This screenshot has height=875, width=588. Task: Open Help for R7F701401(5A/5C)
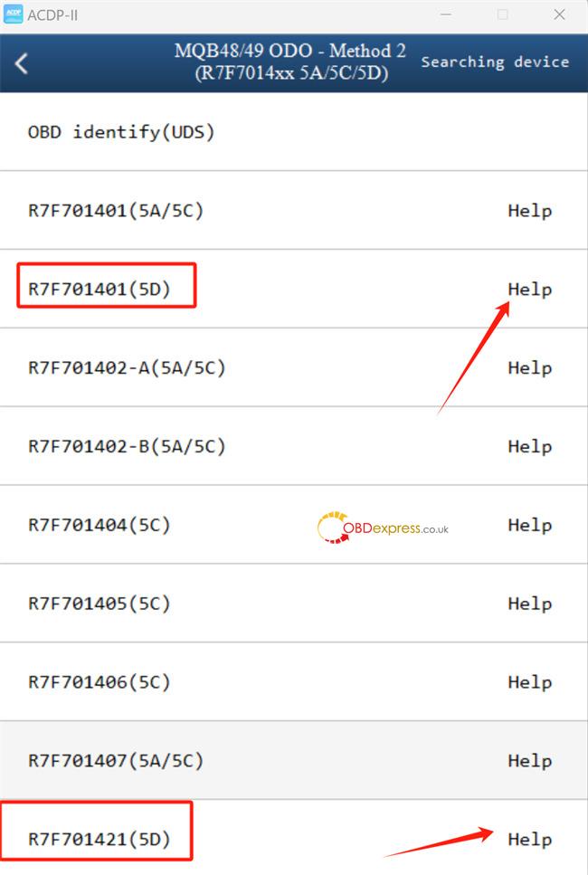click(x=529, y=211)
